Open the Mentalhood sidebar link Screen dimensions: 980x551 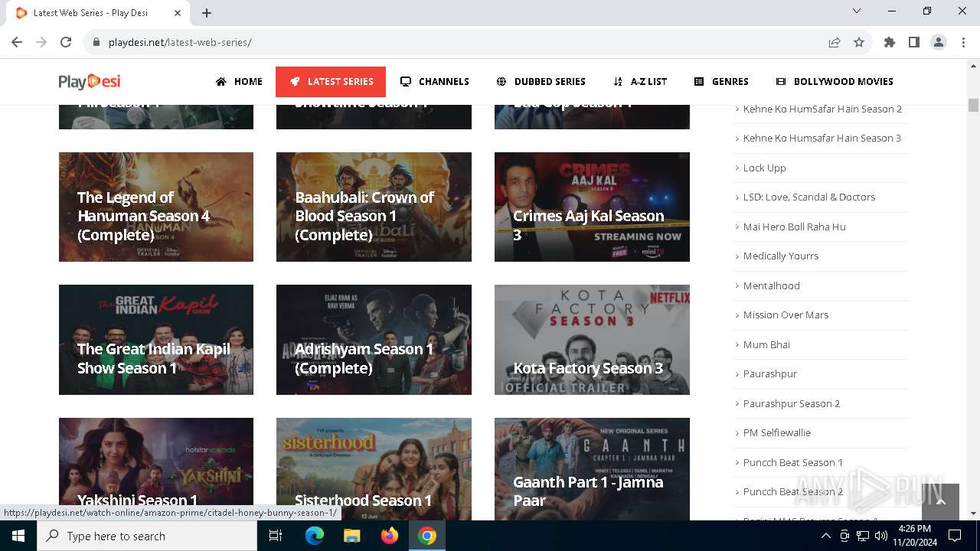[x=771, y=285]
